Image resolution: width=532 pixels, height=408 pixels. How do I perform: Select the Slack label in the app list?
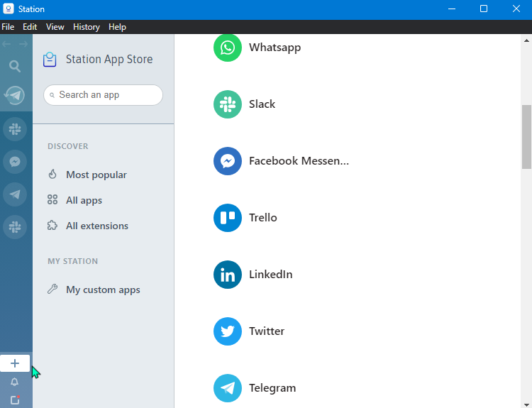[x=262, y=104]
